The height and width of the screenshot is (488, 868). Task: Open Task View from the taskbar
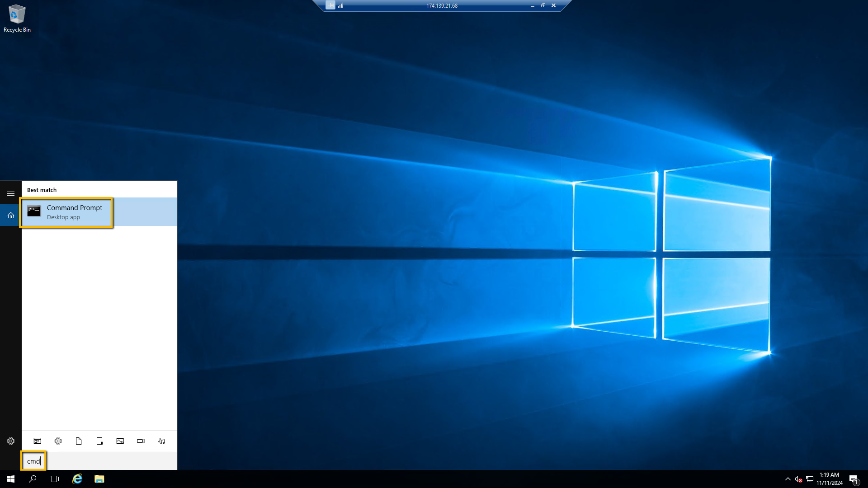pos(54,479)
